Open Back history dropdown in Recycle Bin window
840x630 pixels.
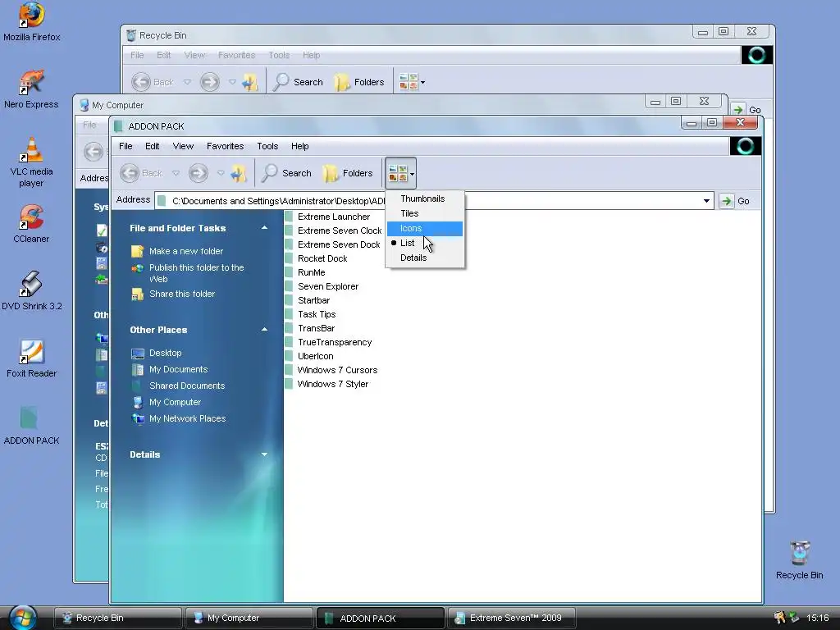(x=187, y=82)
